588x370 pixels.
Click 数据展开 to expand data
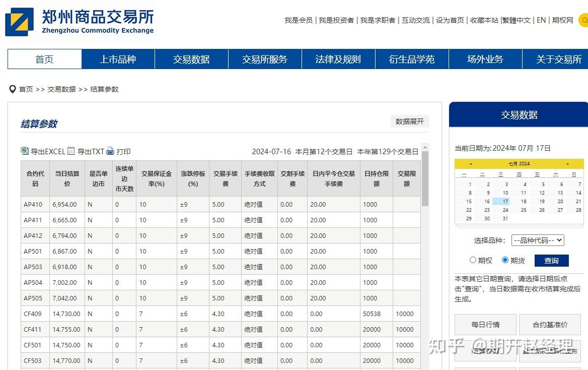click(409, 121)
